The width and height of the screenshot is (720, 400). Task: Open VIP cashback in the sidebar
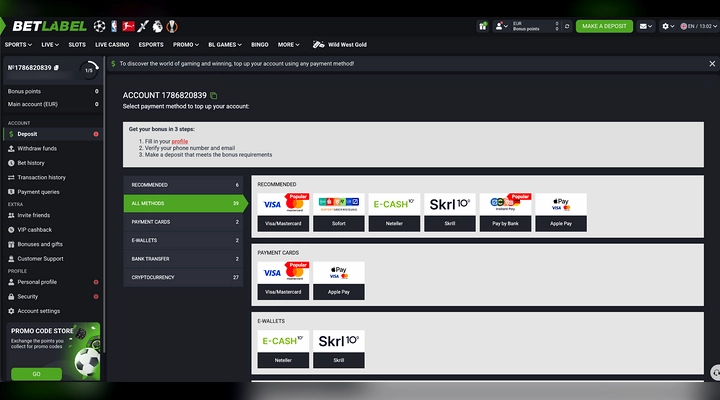52,230
